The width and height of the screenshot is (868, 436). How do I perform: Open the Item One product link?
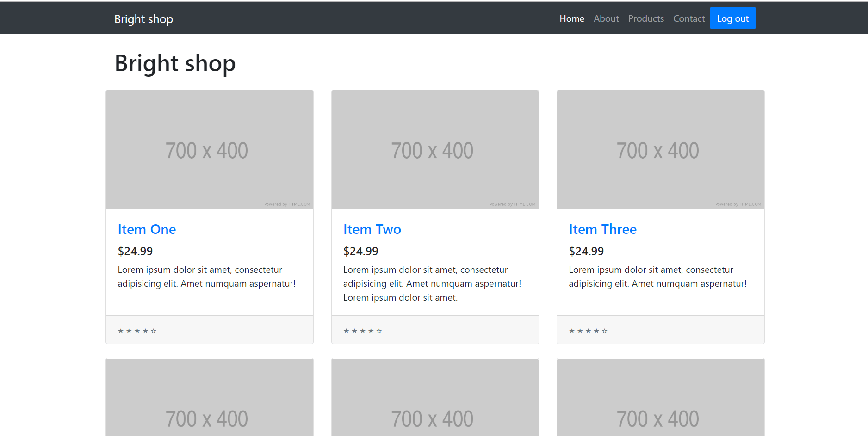(x=147, y=229)
